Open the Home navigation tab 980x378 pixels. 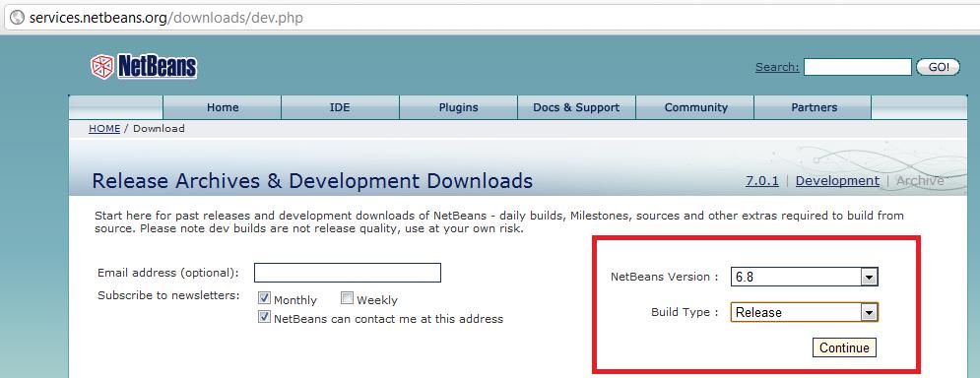click(223, 107)
